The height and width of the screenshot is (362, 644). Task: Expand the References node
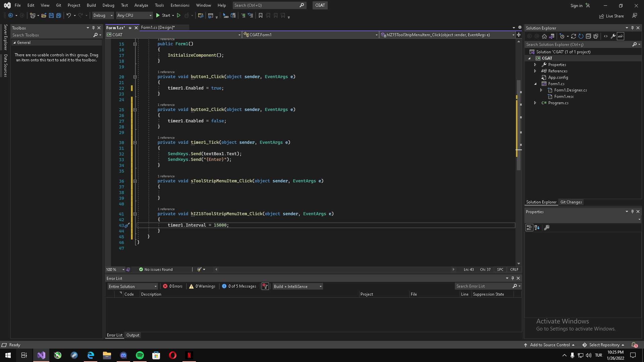pyautogui.click(x=535, y=71)
